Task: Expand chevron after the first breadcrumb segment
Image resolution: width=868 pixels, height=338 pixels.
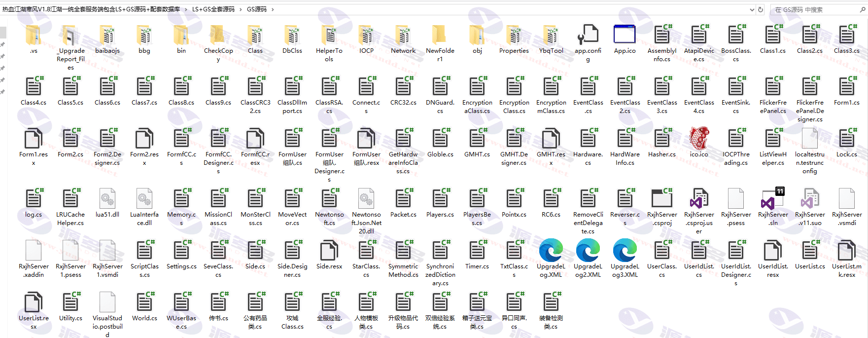Action: point(186,9)
